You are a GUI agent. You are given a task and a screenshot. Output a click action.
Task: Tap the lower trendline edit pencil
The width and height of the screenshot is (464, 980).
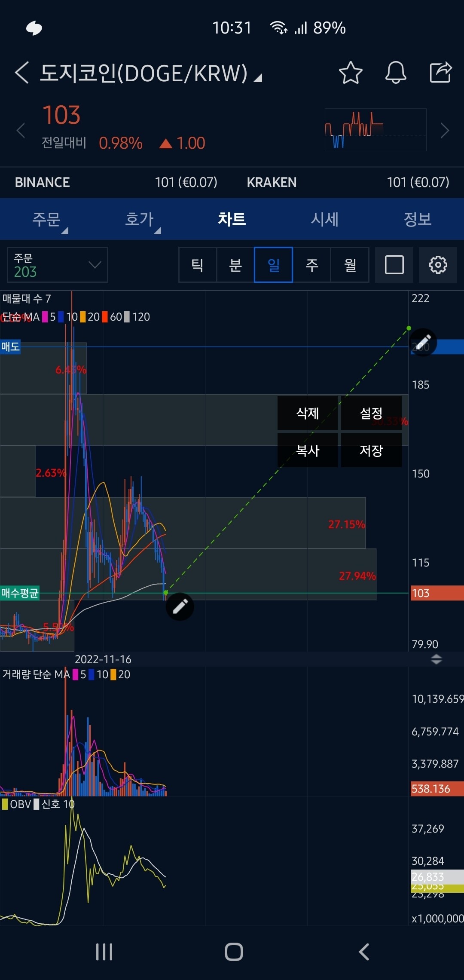180,606
